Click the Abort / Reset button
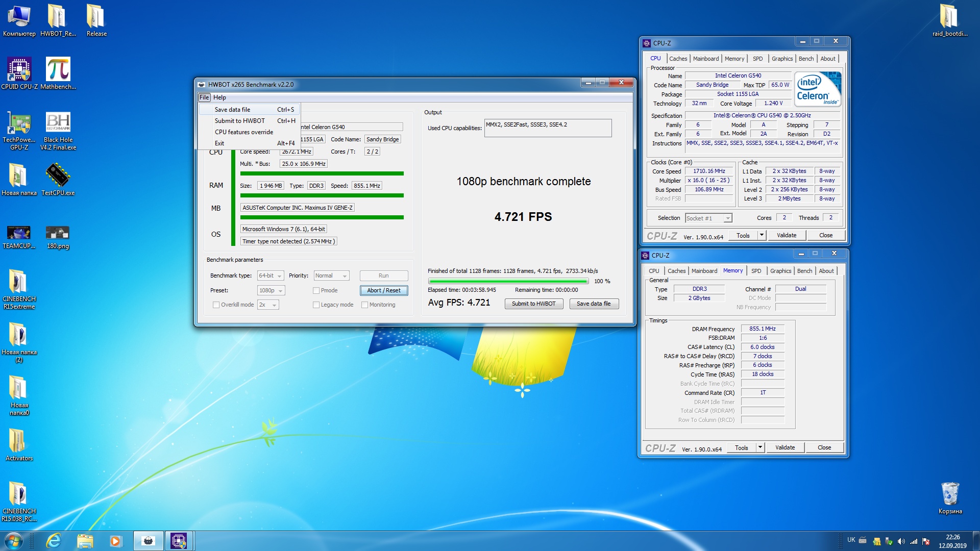 384,290
